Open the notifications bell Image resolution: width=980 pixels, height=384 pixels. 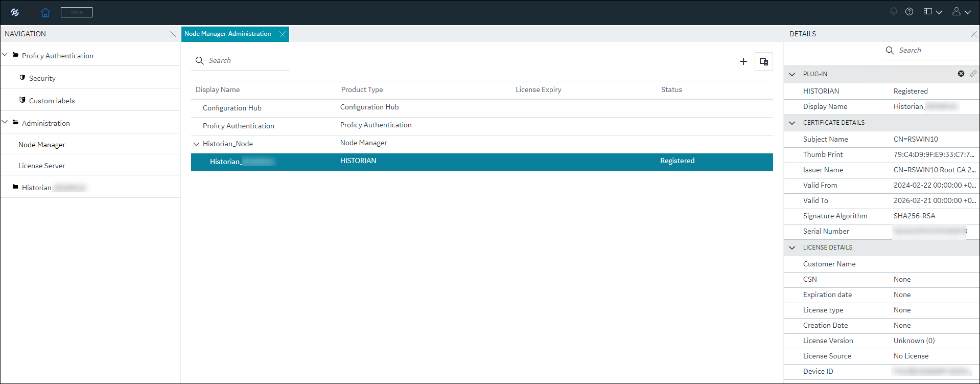point(894,11)
